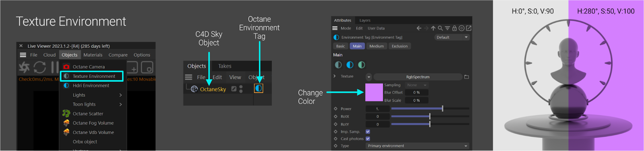Click the purple texture color swatch

[x=374, y=92]
